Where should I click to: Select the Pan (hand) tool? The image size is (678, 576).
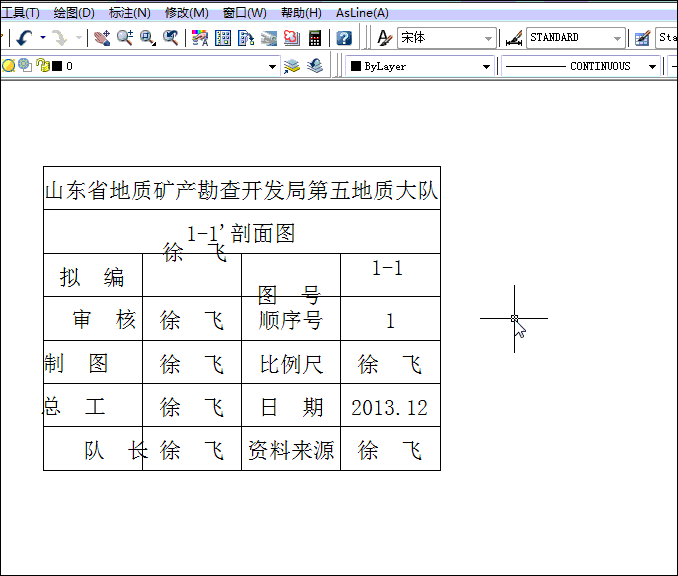(102, 38)
